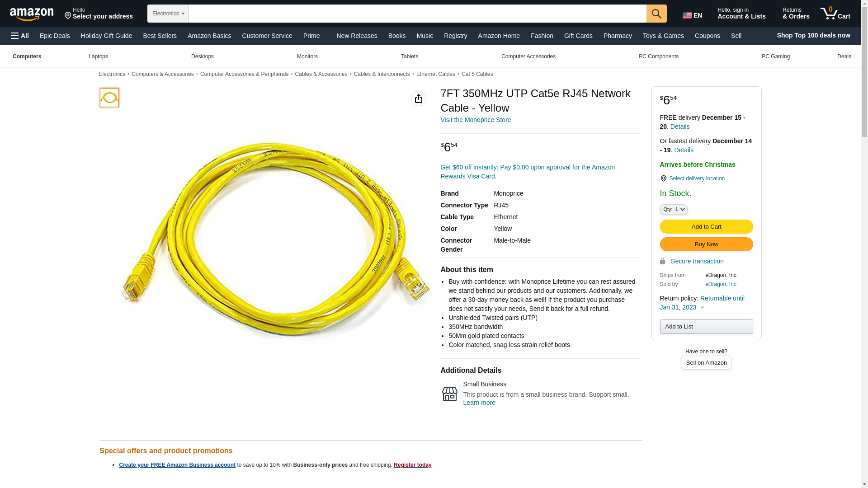Expand the Add to List dropdown
The width and height of the screenshot is (868, 488).
tap(706, 327)
